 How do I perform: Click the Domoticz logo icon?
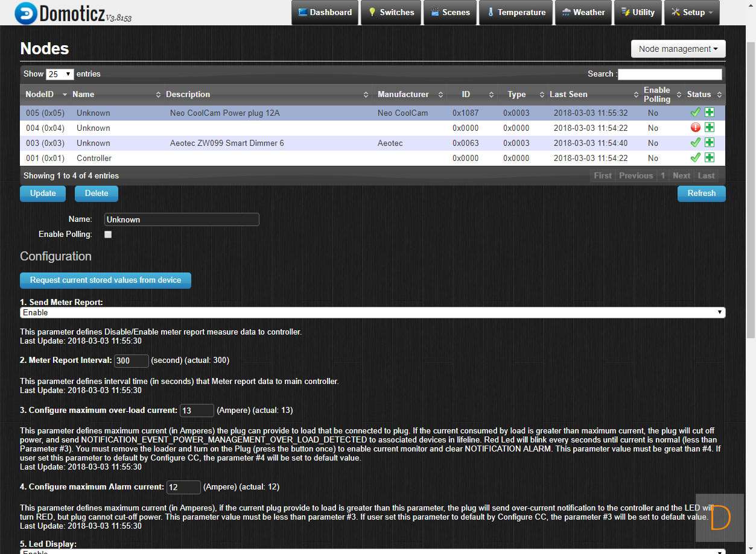click(25, 13)
